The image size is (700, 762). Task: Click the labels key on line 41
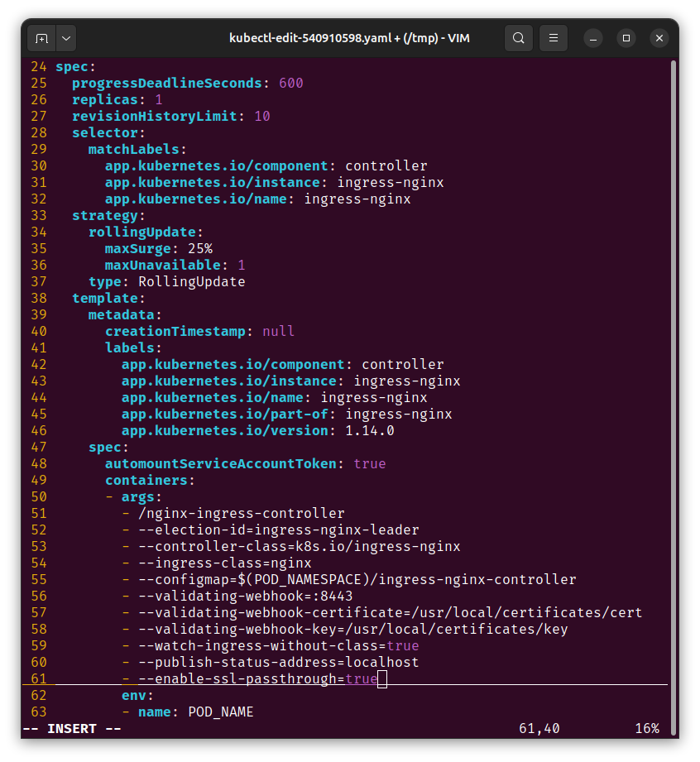(130, 347)
